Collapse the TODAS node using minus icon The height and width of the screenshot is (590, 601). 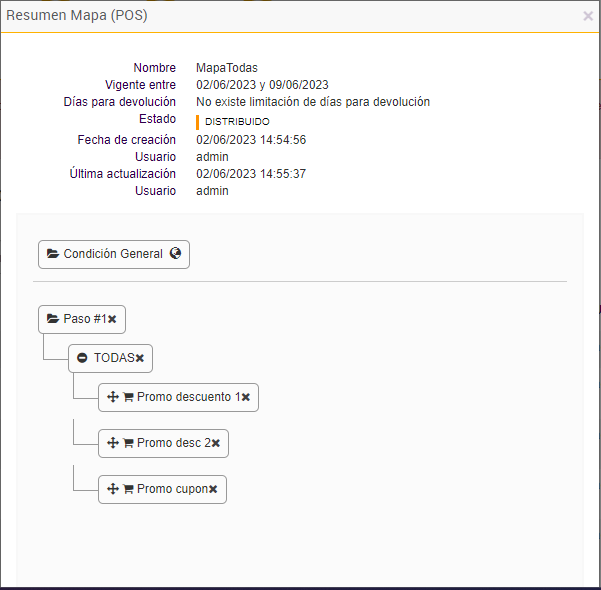tap(82, 358)
